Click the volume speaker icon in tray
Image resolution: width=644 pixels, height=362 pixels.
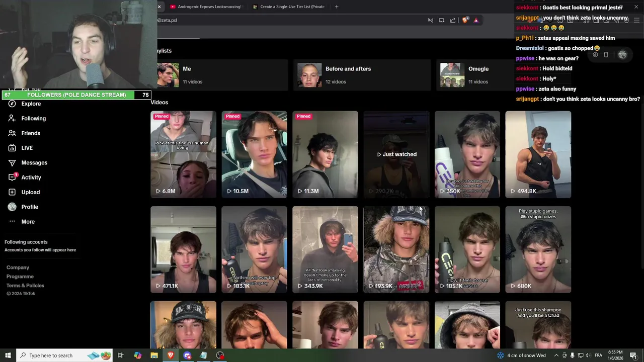(x=587, y=355)
